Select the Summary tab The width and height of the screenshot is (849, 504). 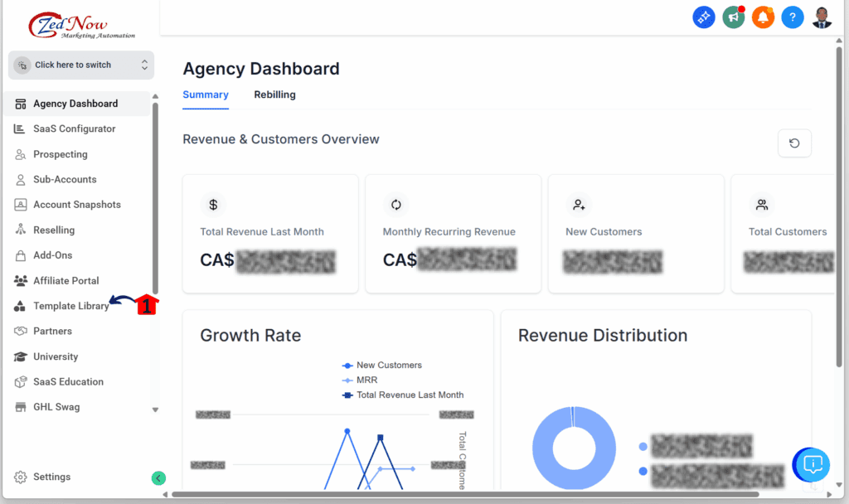(x=206, y=94)
